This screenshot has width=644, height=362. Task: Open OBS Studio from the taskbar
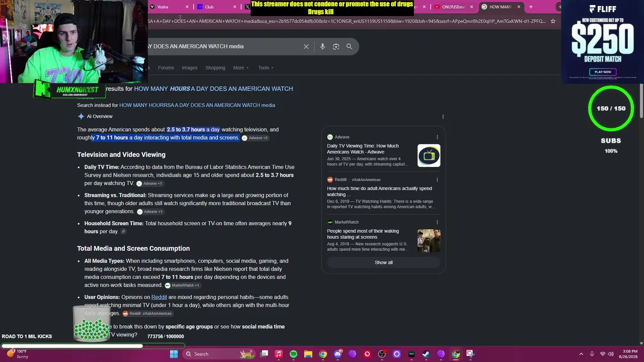[382, 354]
